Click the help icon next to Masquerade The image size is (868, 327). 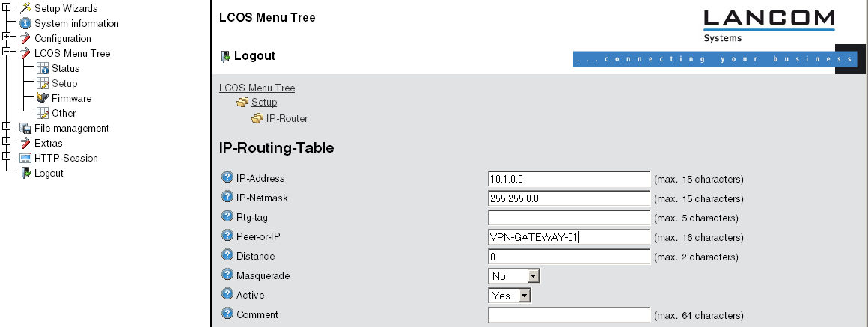pyautogui.click(x=227, y=275)
